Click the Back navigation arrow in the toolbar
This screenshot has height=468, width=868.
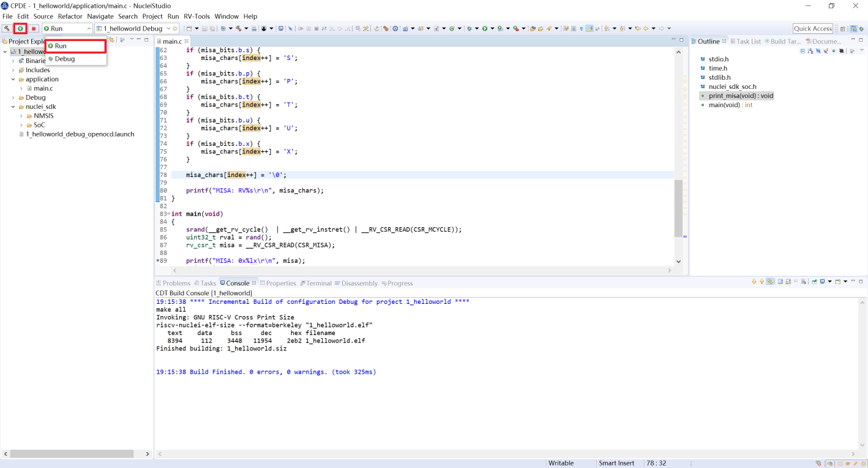tap(646, 28)
